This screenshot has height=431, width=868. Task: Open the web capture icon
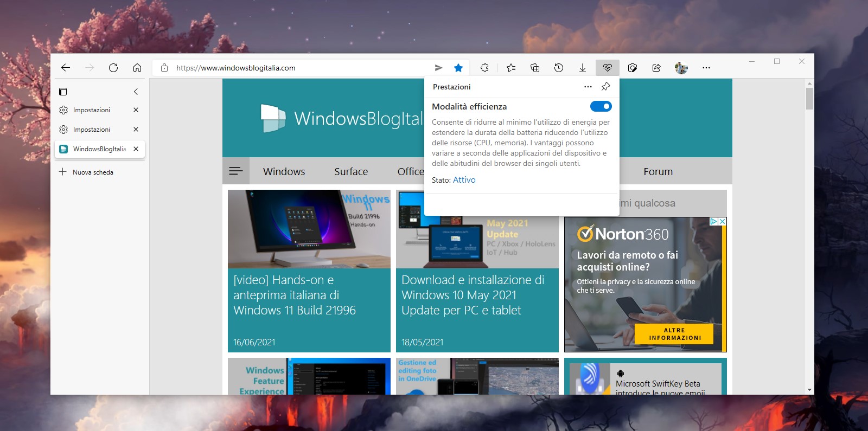(x=633, y=68)
